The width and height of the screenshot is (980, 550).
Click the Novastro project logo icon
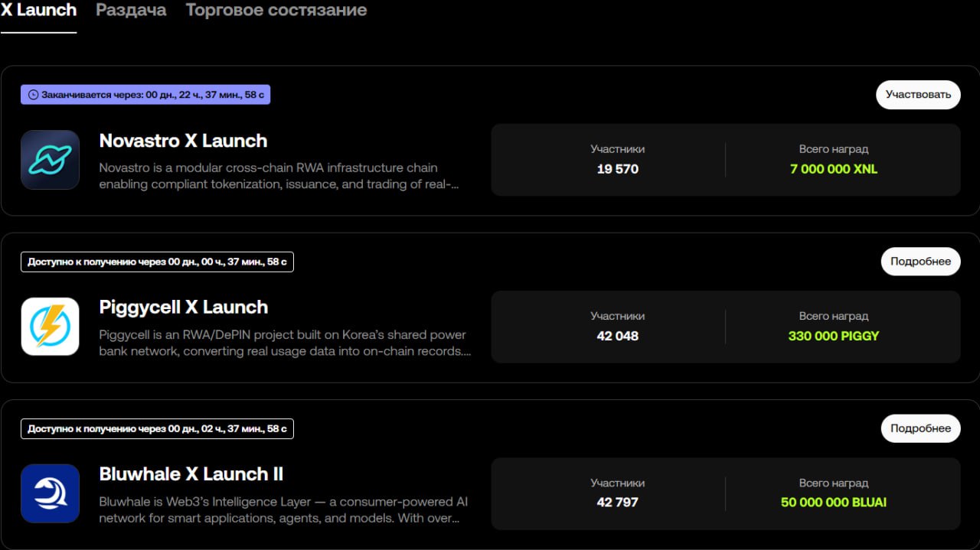point(50,160)
